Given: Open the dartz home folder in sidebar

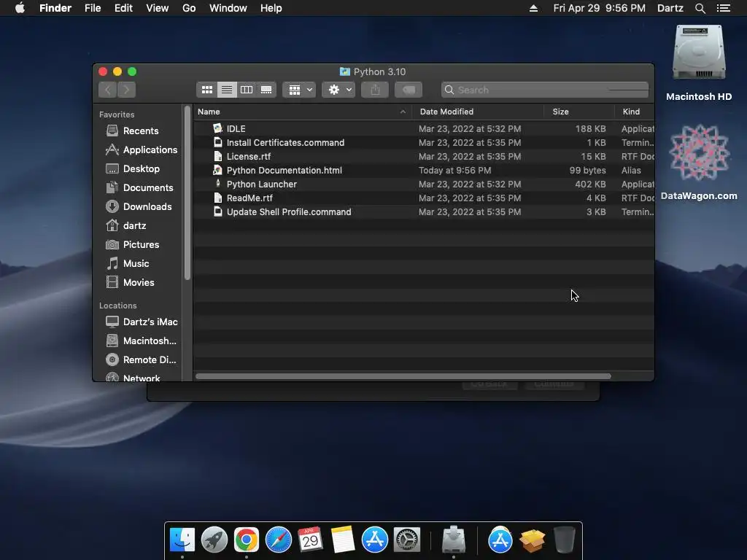Looking at the screenshot, I should click(125, 226).
